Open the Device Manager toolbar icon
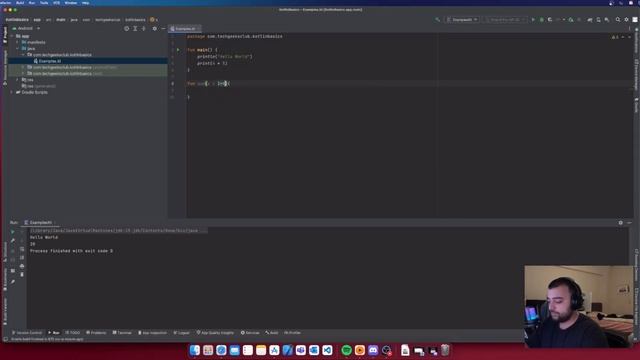640x360 pixels. pyautogui.click(x=598, y=20)
